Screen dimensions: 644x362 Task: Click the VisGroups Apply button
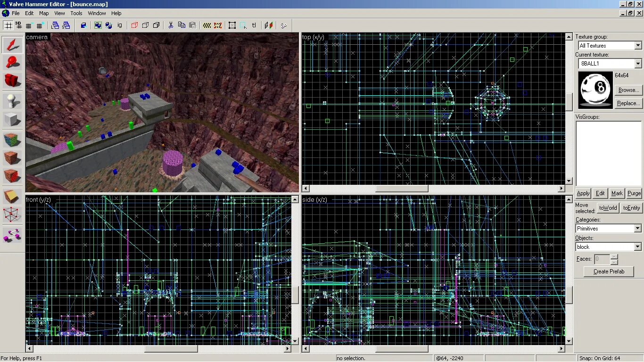click(583, 193)
